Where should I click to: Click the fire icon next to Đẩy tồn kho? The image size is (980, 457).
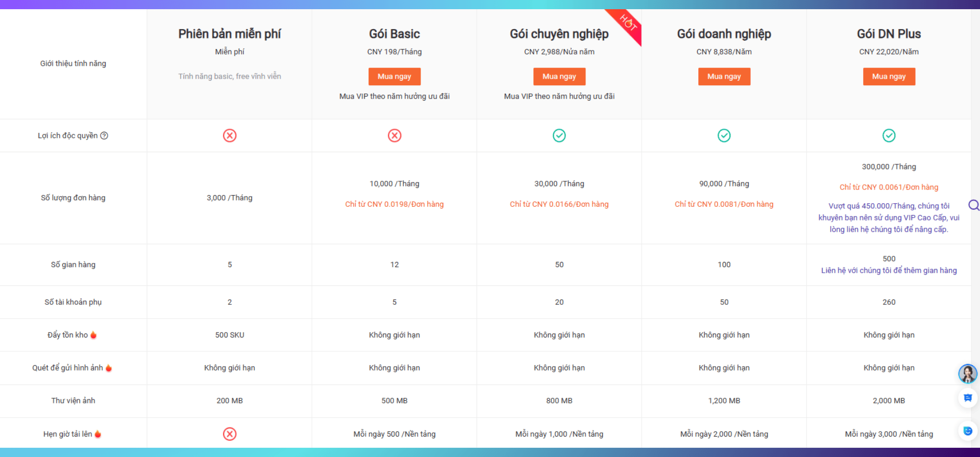(x=93, y=335)
